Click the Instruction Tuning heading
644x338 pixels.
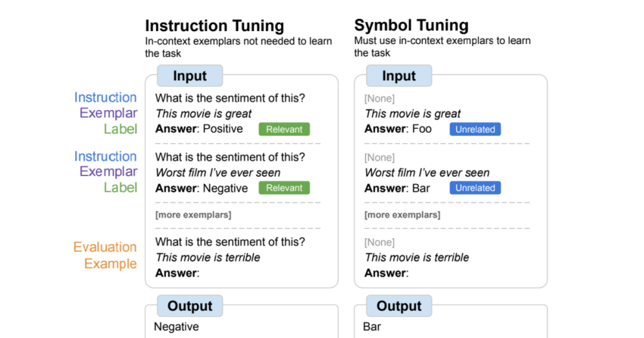coord(214,26)
